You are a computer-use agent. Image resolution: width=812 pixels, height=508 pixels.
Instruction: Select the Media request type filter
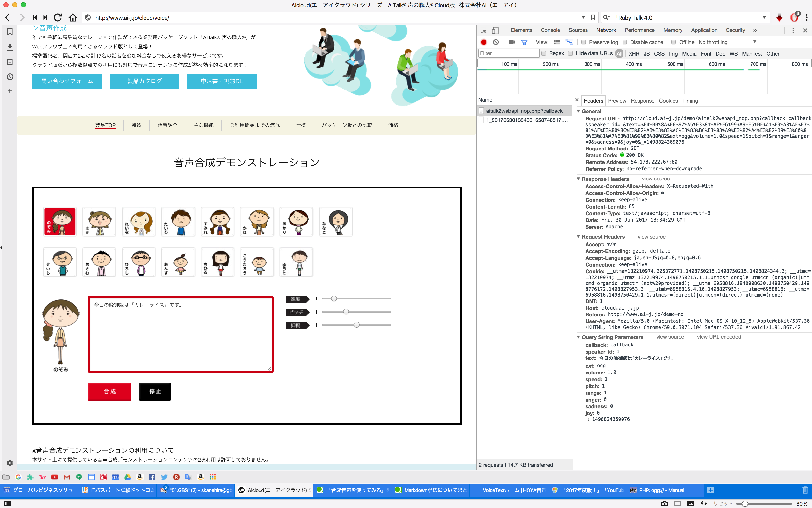pyautogui.click(x=689, y=54)
